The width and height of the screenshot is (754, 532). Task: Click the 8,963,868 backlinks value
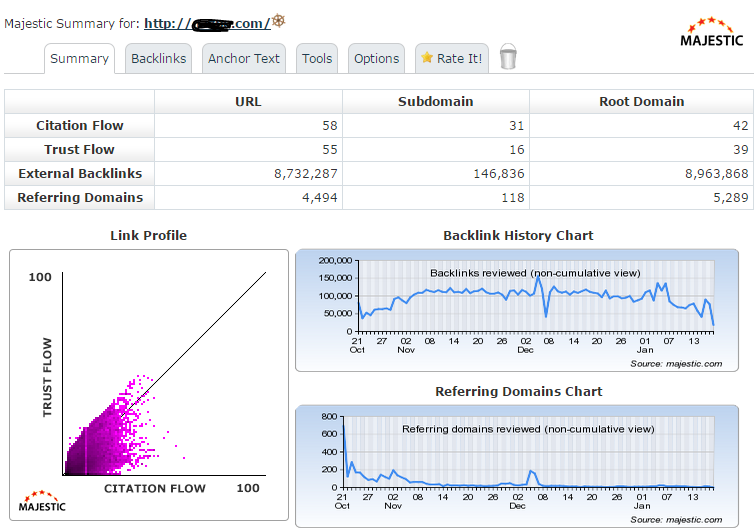tap(716, 174)
